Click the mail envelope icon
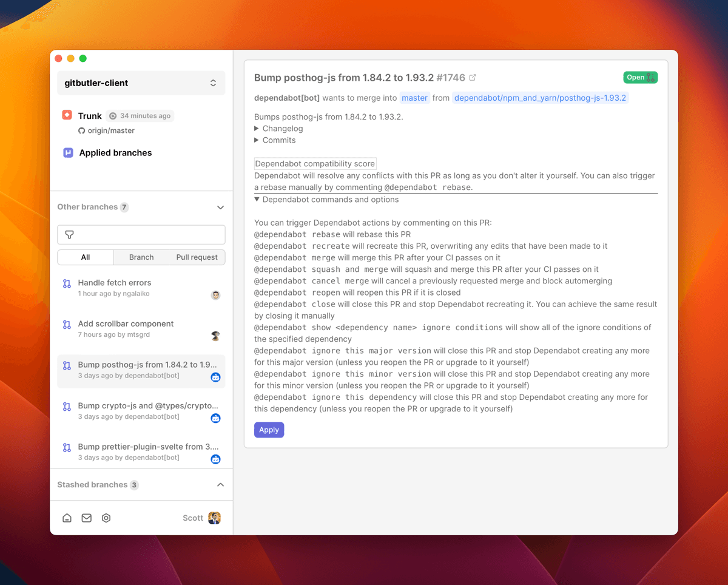The width and height of the screenshot is (728, 585). point(87,518)
